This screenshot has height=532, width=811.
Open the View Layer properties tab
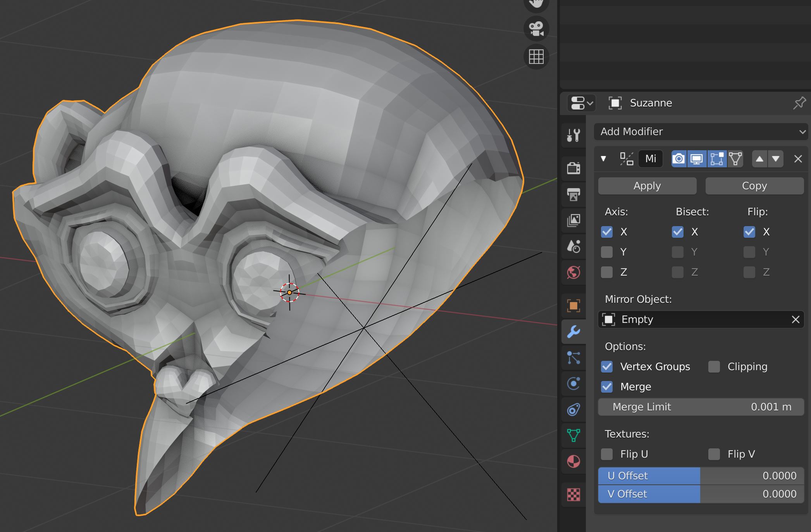573,220
